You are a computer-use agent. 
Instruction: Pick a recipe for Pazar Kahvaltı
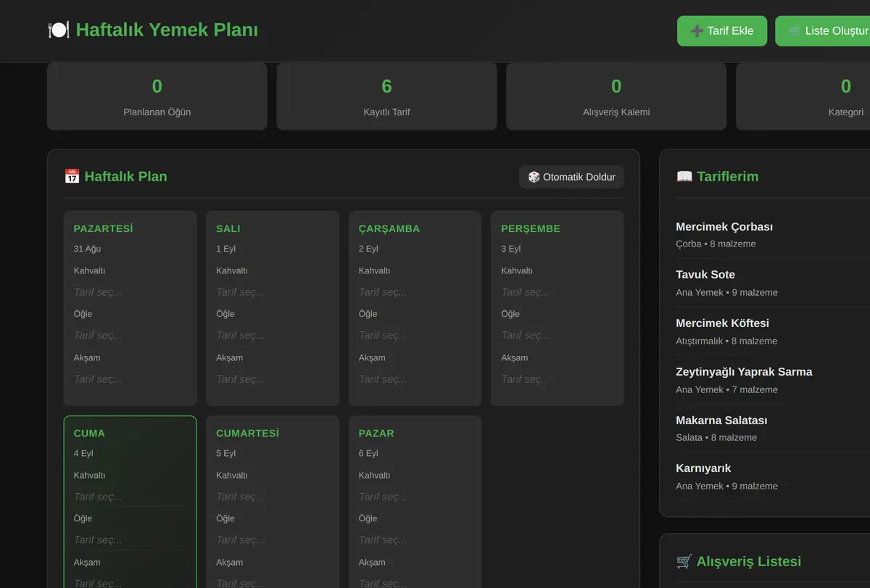point(415,497)
